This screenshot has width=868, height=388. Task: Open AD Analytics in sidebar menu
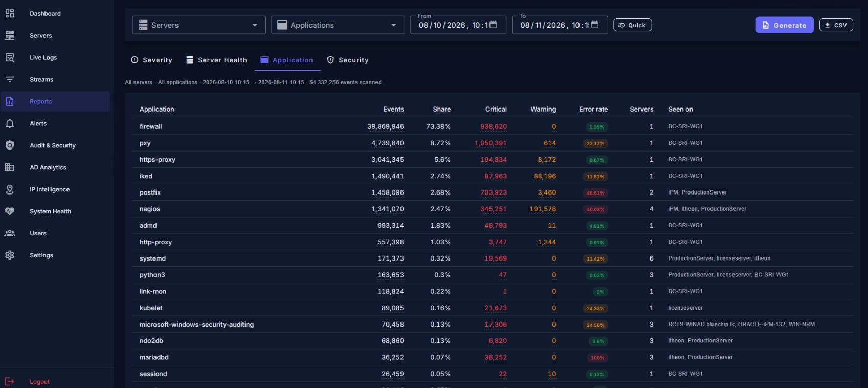[55, 167]
